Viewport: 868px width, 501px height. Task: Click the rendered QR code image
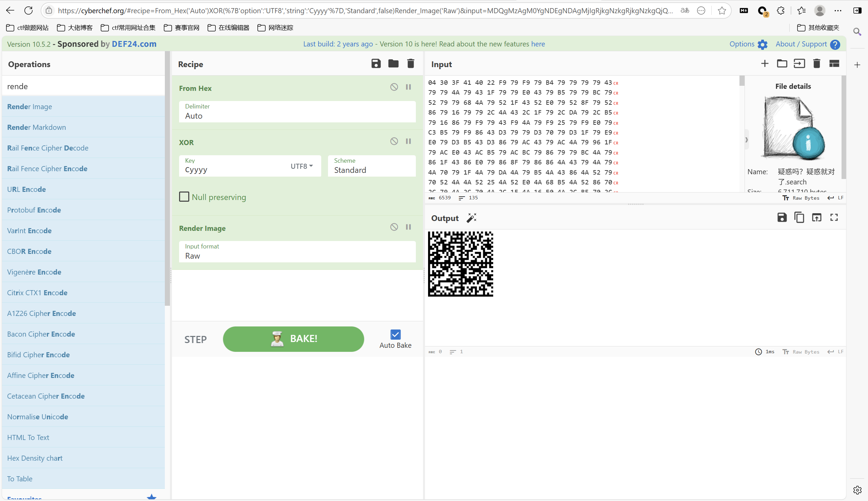pyautogui.click(x=460, y=264)
